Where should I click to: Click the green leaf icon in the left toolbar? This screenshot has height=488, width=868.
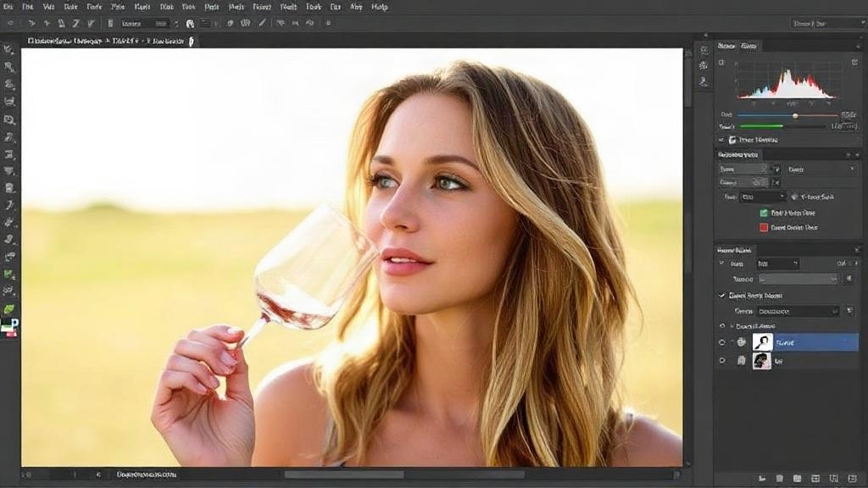9,308
